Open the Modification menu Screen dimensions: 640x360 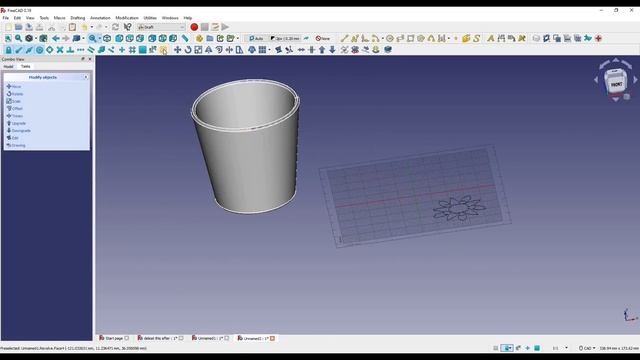click(127, 18)
